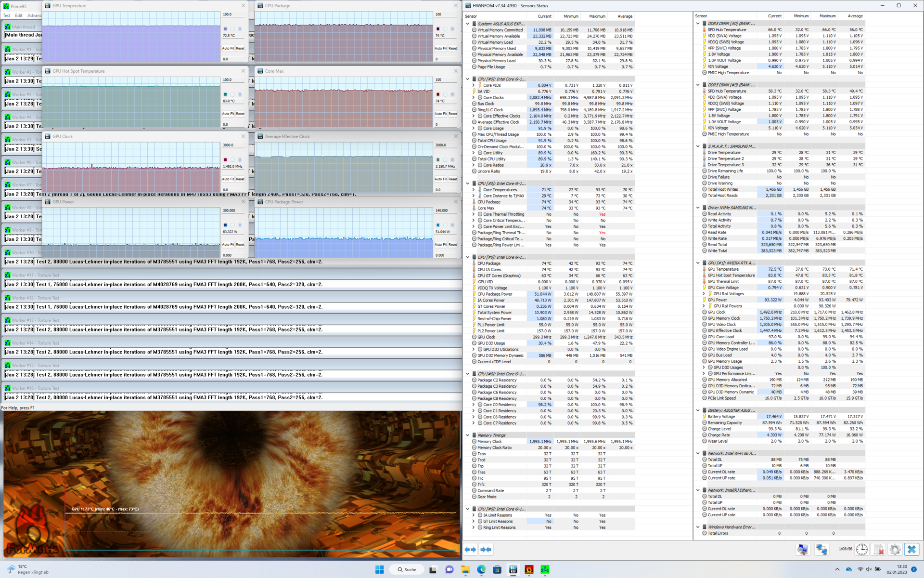Close the GPU Power graph window
Image resolution: width=924 pixels, height=578 pixels.
tap(243, 202)
